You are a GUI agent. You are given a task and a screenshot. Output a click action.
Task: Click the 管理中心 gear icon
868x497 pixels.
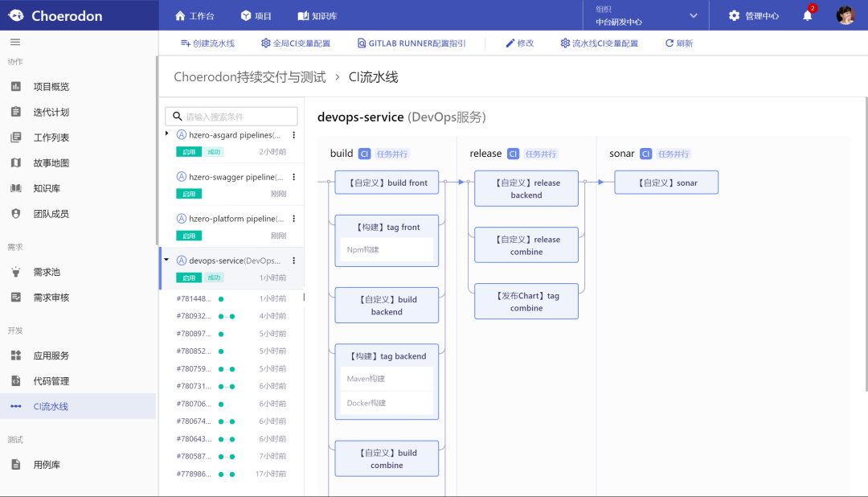(734, 16)
